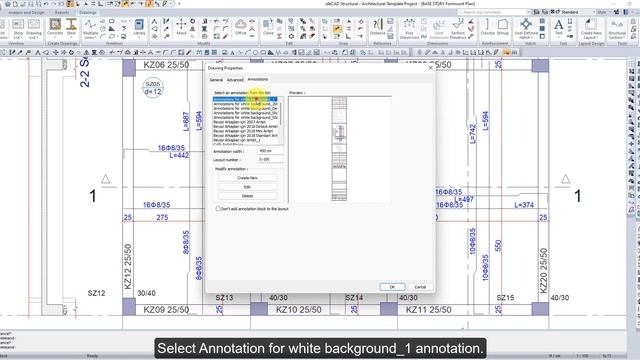Click the KZ06 25/50 column label

166,65
